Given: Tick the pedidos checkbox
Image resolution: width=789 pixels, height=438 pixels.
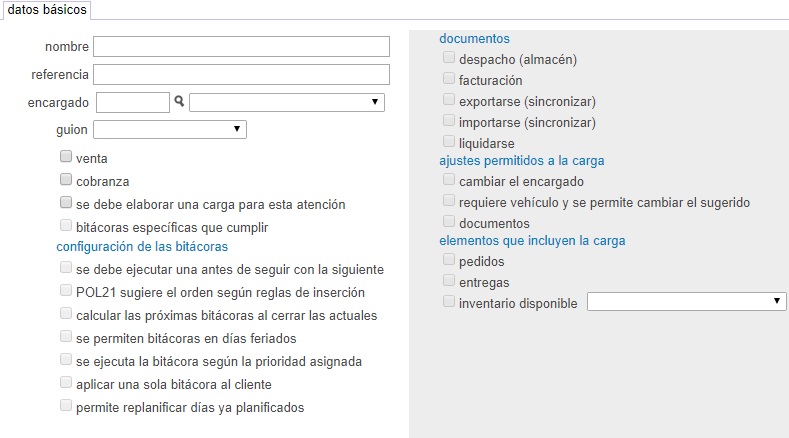Looking at the screenshot, I should 449,259.
